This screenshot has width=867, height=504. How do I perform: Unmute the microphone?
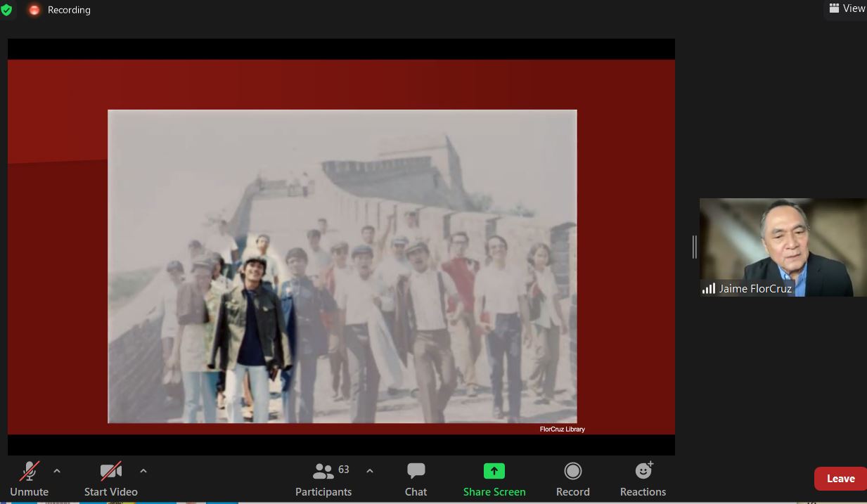[30, 480]
